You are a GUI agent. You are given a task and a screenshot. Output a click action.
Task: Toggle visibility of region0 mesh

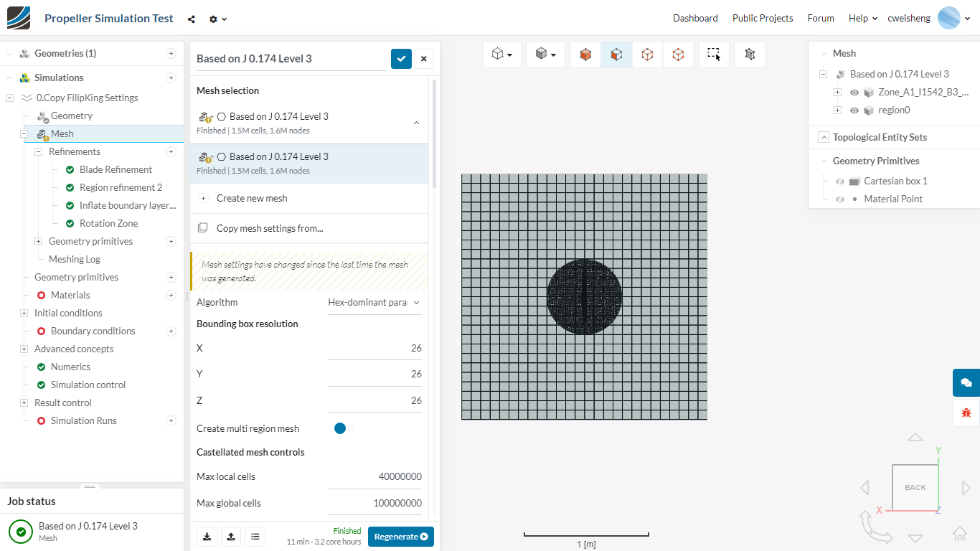[854, 110]
